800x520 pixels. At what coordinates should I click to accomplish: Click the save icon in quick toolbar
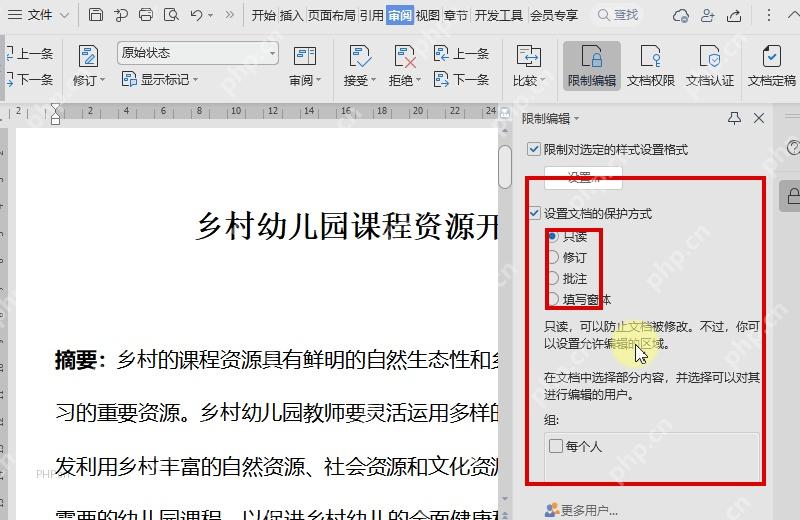[x=95, y=15]
